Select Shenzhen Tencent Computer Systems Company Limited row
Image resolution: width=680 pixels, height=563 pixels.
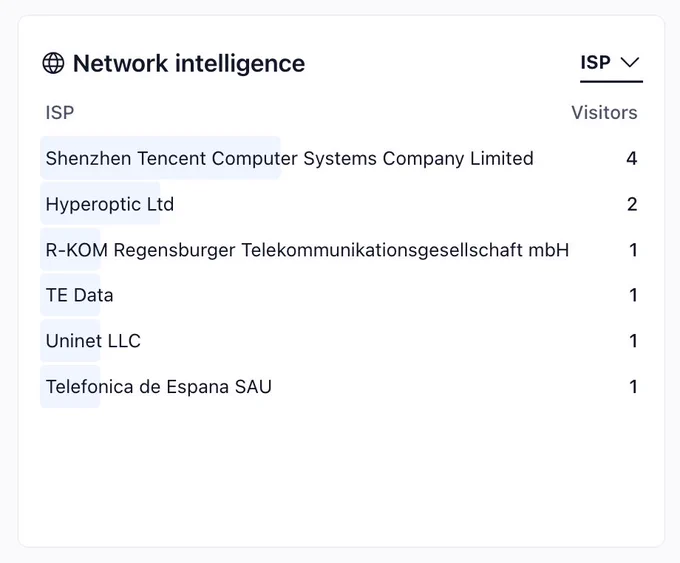(x=341, y=158)
